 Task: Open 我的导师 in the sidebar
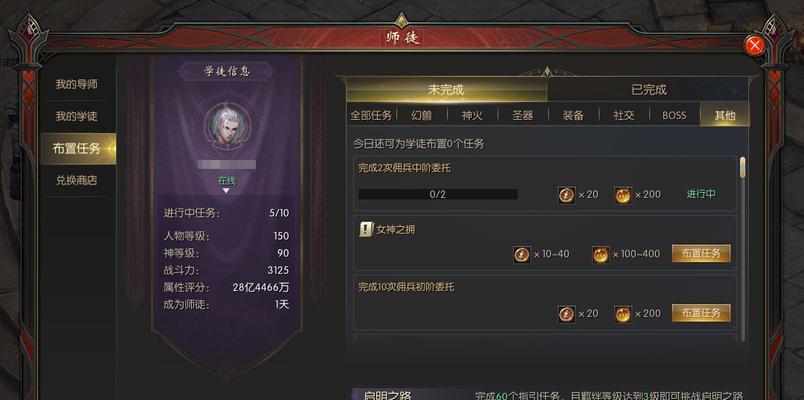click(76, 85)
